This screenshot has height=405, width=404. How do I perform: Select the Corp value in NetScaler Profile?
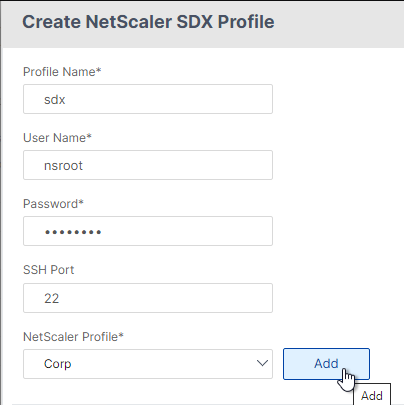[x=57, y=364]
